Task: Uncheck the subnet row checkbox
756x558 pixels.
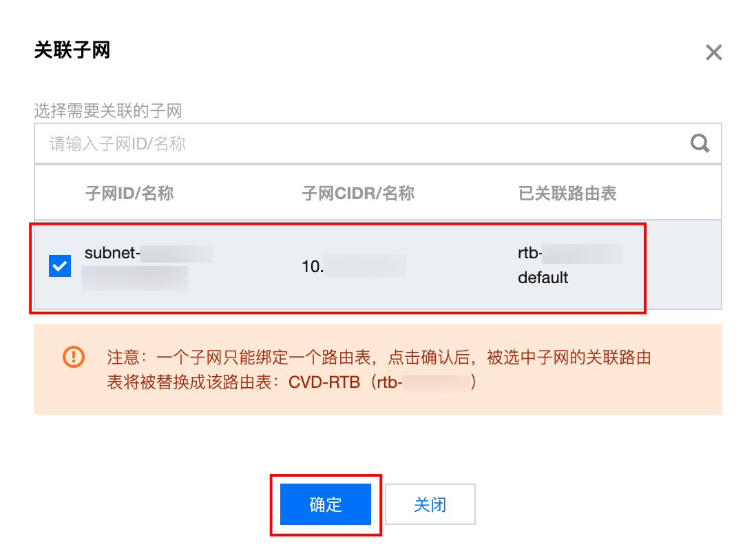Action: tap(60, 266)
